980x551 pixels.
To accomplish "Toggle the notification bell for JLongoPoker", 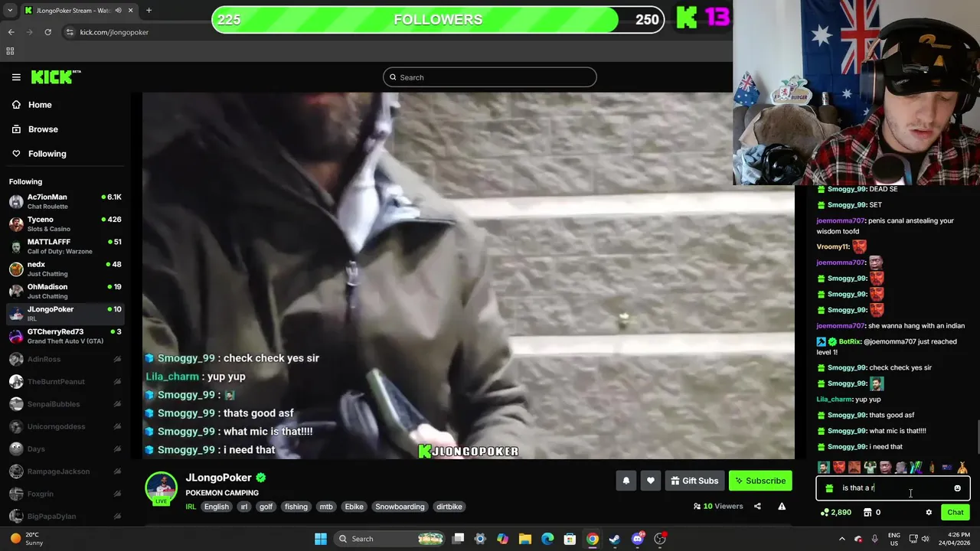I will (x=626, y=481).
